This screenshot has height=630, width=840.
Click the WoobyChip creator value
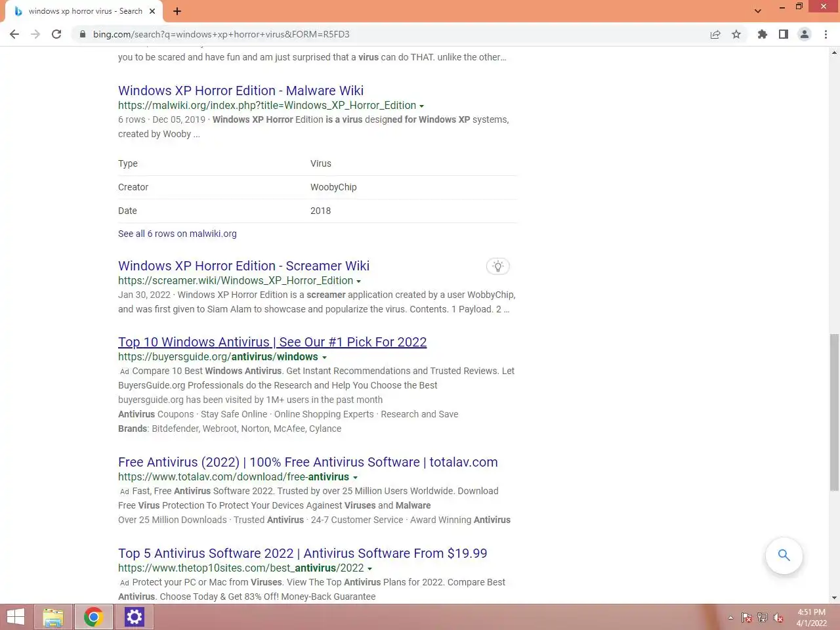point(333,187)
